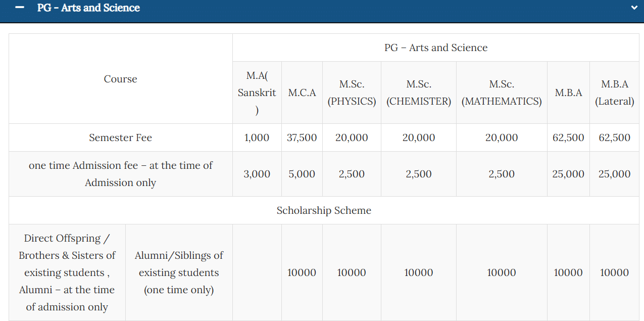The image size is (644, 321).
Task: Select the M.C.A column heading
Action: pos(302,93)
